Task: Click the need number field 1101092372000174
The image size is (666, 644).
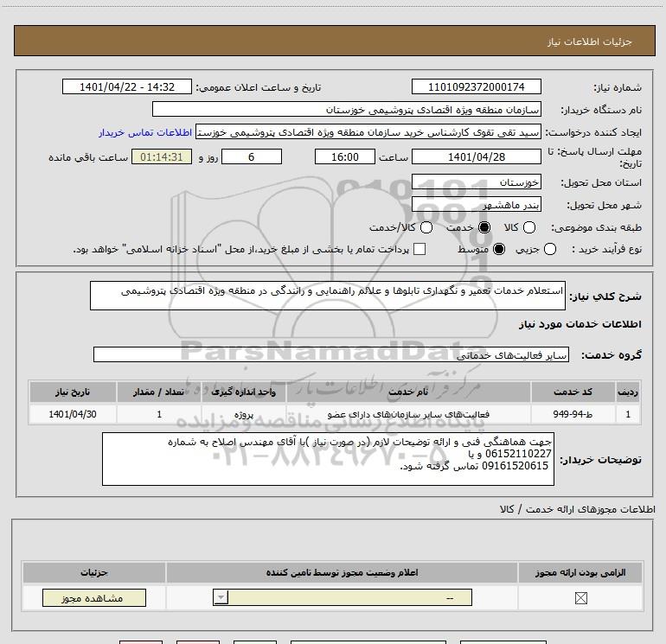Action: click(476, 86)
